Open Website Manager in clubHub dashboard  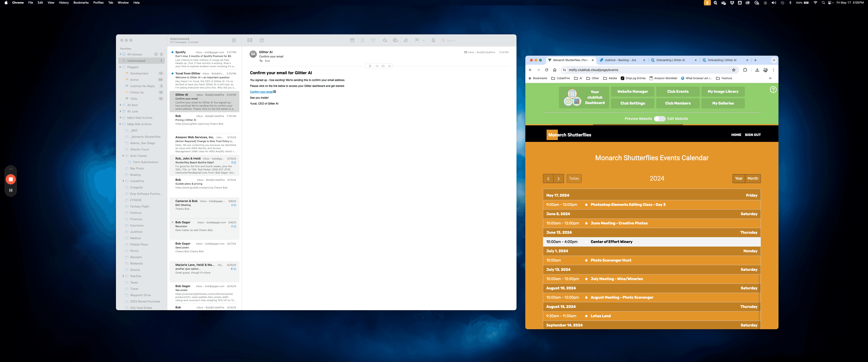[x=632, y=91]
